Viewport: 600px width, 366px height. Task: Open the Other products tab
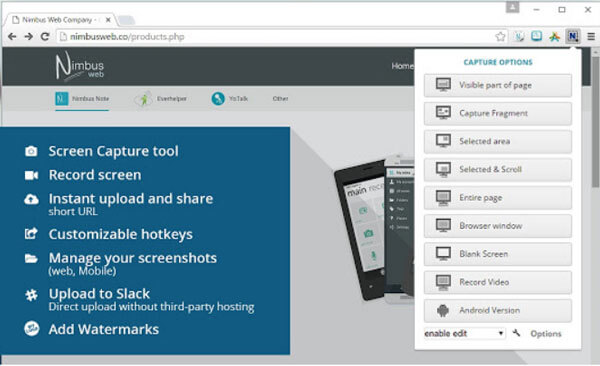coord(280,99)
